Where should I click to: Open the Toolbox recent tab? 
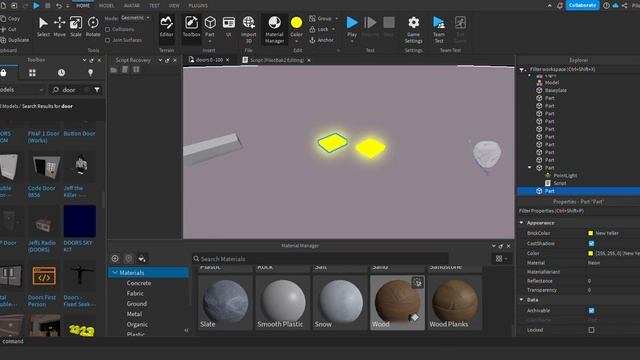pos(61,73)
